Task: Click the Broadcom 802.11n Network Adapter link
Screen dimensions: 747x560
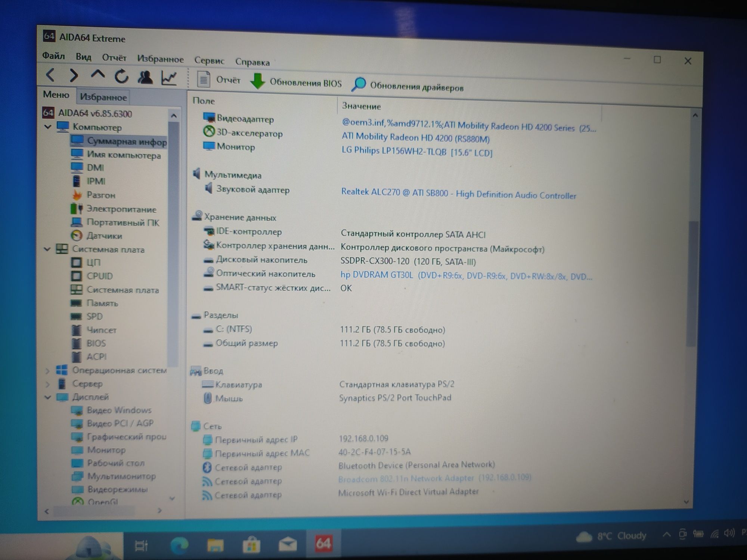Action: tap(435, 478)
